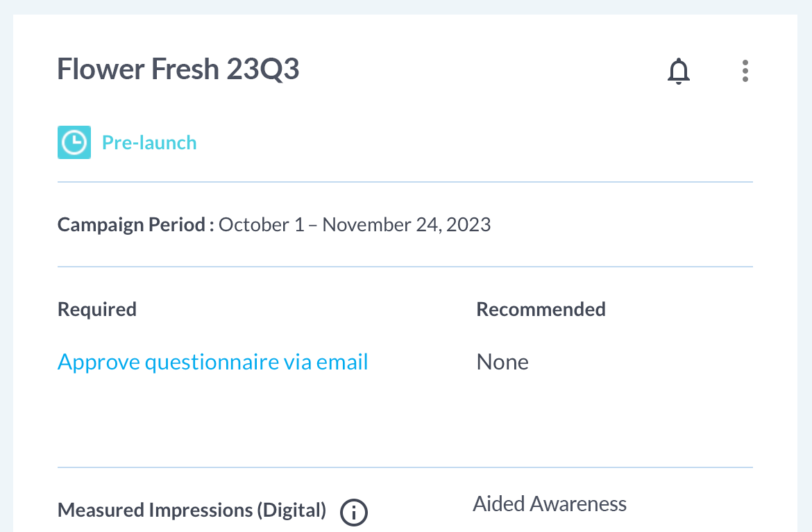Click the None value under Recommended
The width and height of the screenshot is (812, 532).
[x=502, y=362]
